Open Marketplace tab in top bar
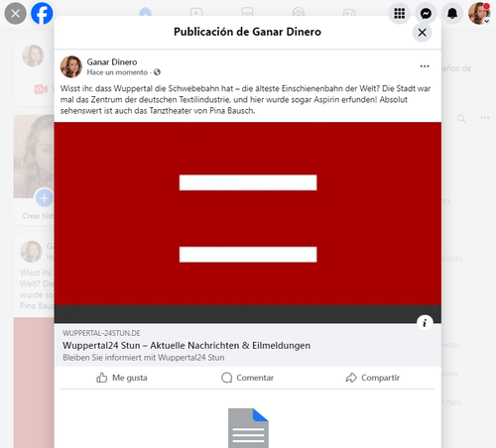This screenshot has height=448, width=496. (247, 13)
